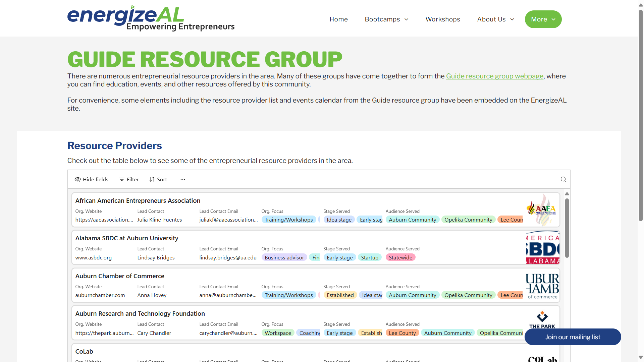Click the https://thepark.auburn website value
The width and height of the screenshot is (644, 362).
click(x=104, y=333)
